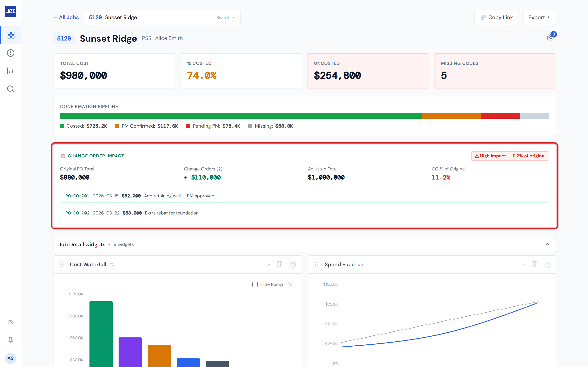Click the Copy Link button

pyautogui.click(x=496, y=17)
